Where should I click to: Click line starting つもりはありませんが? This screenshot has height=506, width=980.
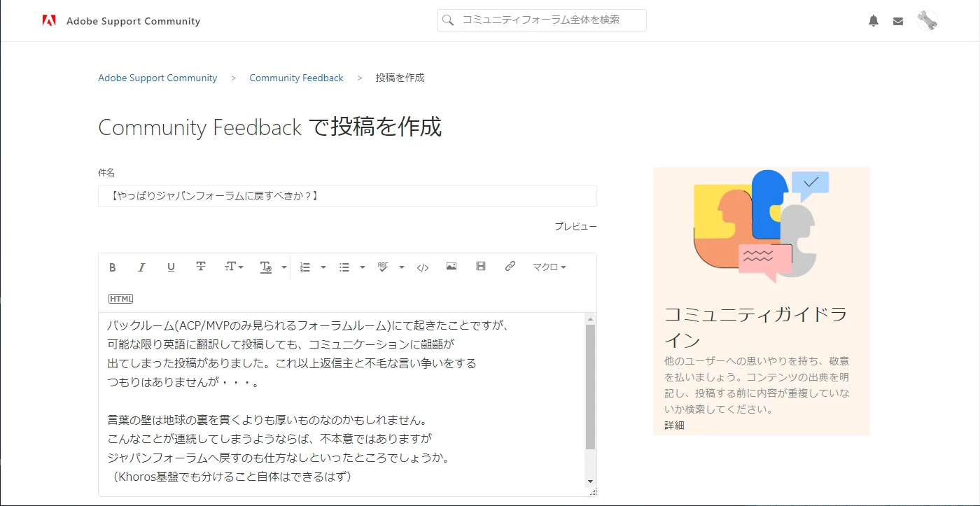coord(184,383)
